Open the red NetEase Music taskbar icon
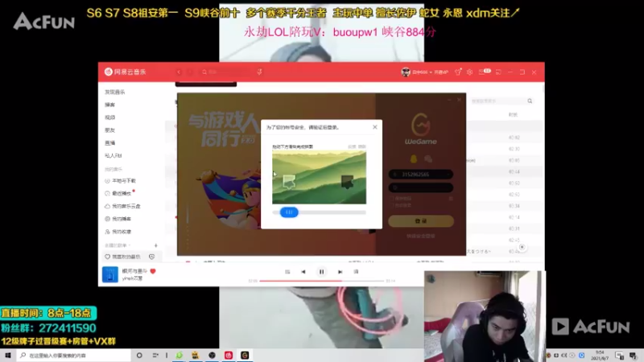The height and width of the screenshot is (362, 644). (x=229, y=356)
